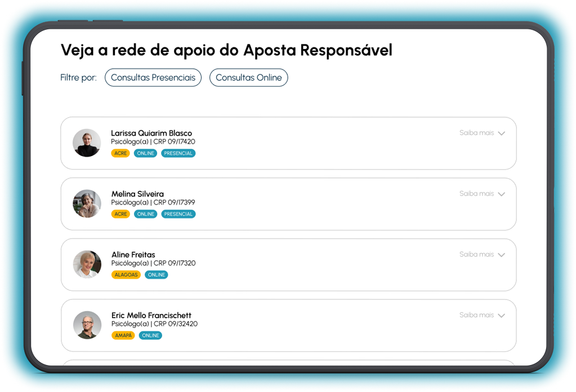This screenshot has width=576, height=392.
Task: Click the ONLINE badge on Melina Silveira's card
Action: pos(145,214)
